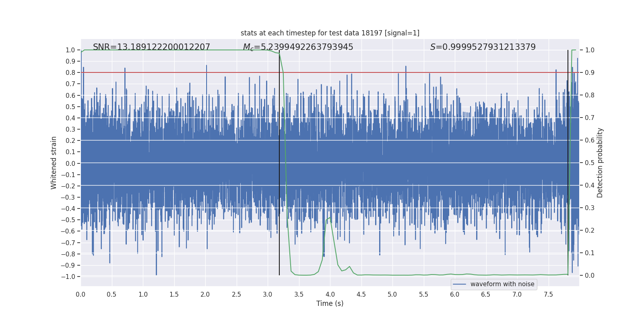The image size is (644, 322).
Task: Select the −0.5 tick on the Whitened strain axis
Action: 68,220
